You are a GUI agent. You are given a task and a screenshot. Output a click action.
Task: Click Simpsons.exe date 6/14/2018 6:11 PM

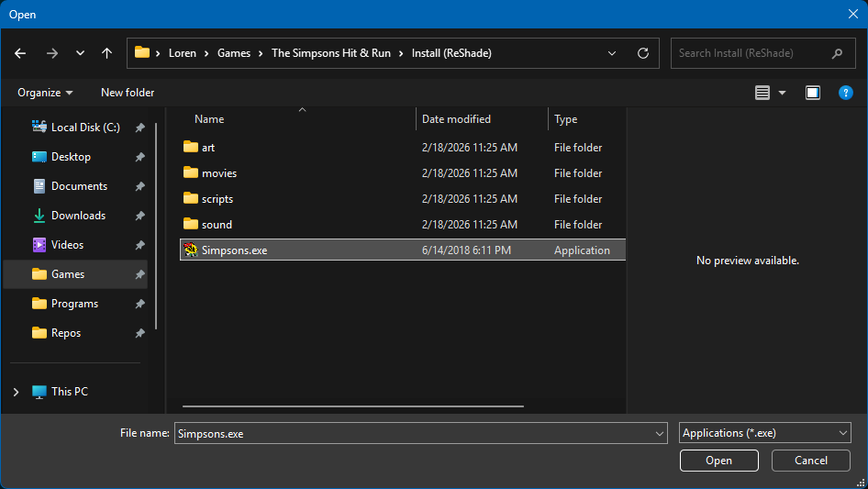[x=466, y=250]
